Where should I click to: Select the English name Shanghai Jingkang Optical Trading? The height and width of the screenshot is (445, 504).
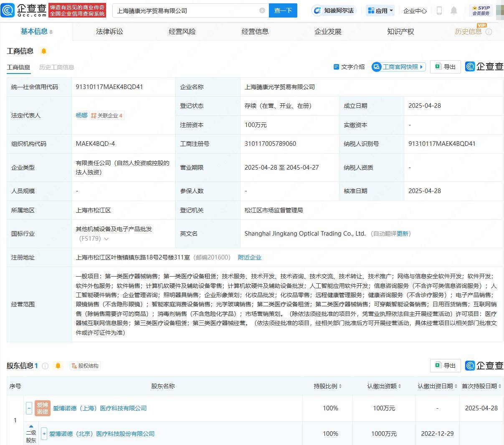(x=305, y=234)
